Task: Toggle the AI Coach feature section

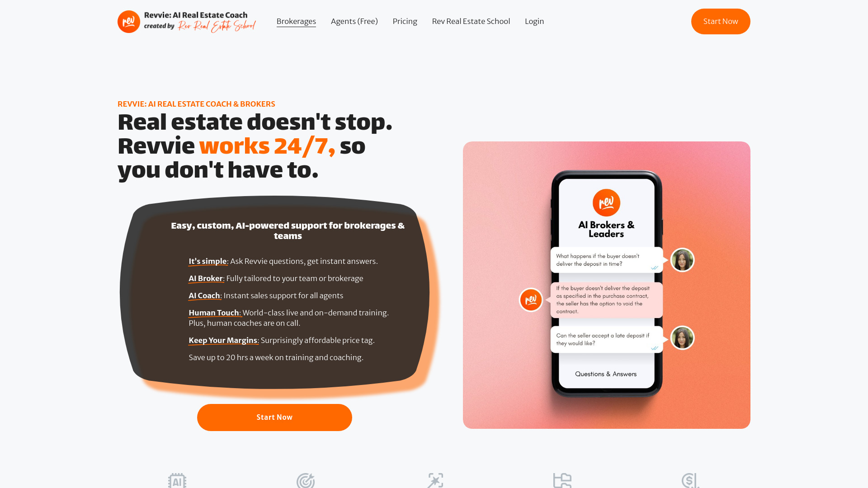Action: tap(204, 296)
